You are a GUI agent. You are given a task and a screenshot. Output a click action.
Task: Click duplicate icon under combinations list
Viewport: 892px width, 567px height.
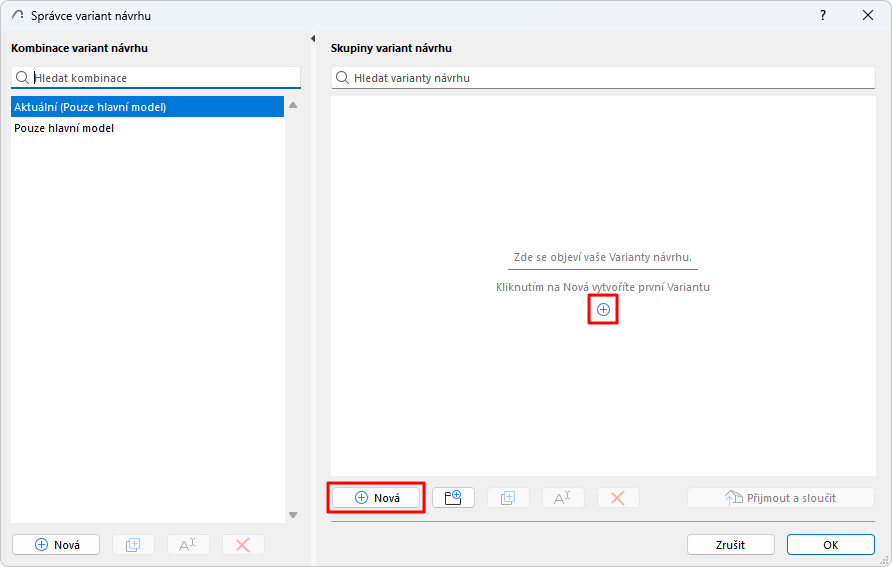[133, 545]
